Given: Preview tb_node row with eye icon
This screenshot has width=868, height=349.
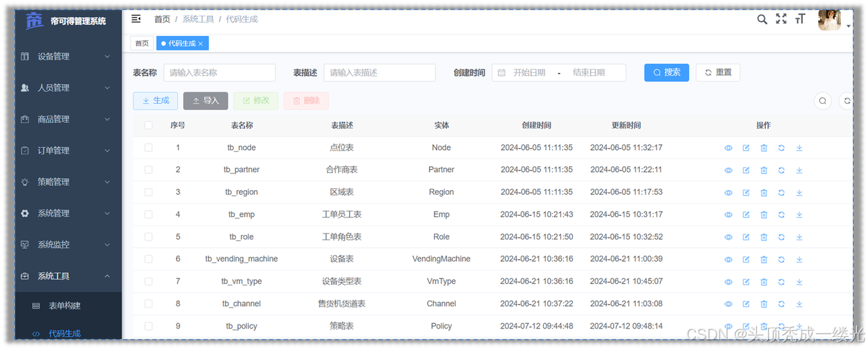Looking at the screenshot, I should coord(728,147).
